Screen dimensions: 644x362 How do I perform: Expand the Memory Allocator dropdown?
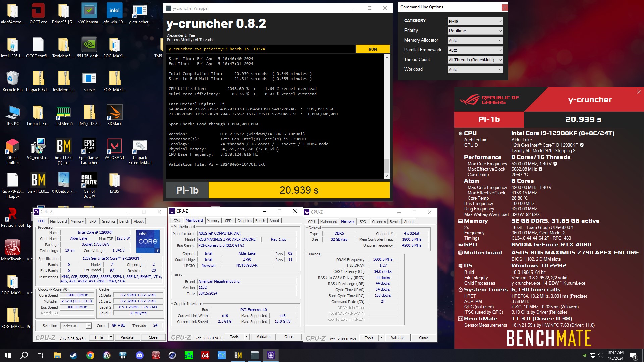pyautogui.click(x=475, y=40)
